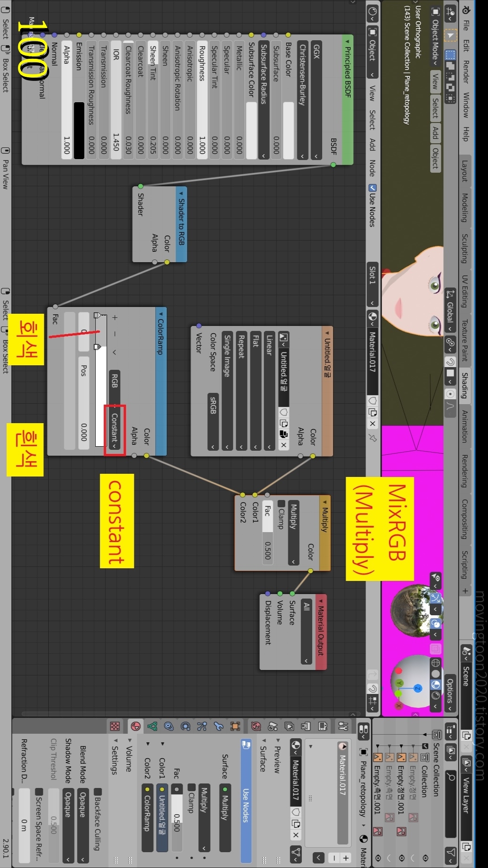Open ColorRamp Constant interpolation dropdown
This screenshot has width=488, height=868.
115,430
